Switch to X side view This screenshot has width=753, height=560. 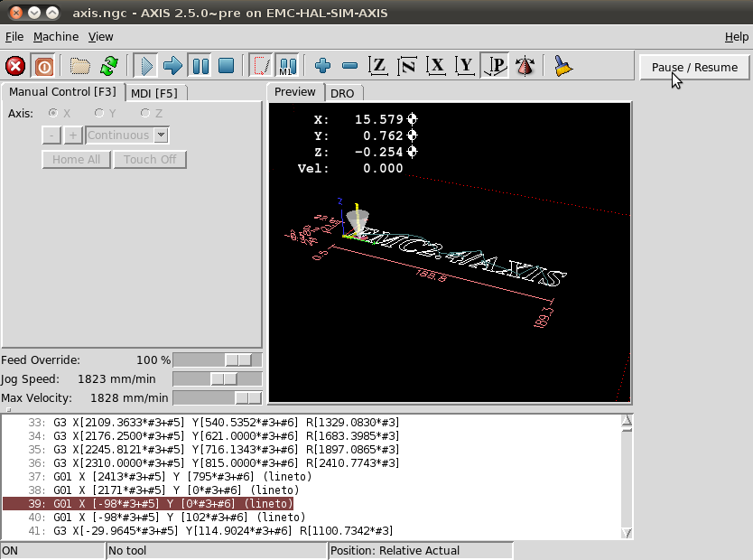pos(436,66)
